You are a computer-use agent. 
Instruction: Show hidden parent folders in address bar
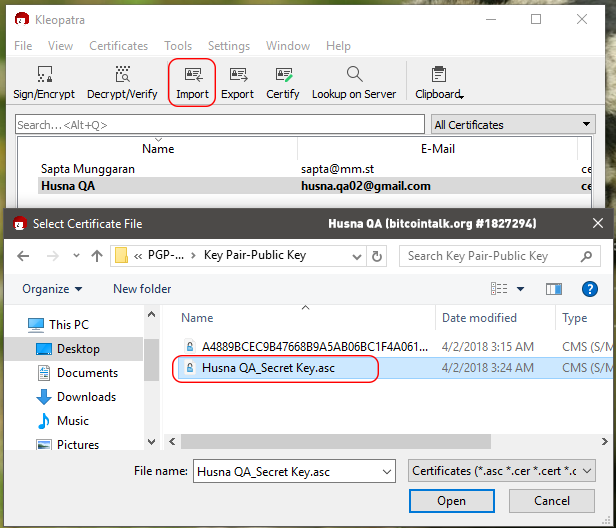point(138,256)
